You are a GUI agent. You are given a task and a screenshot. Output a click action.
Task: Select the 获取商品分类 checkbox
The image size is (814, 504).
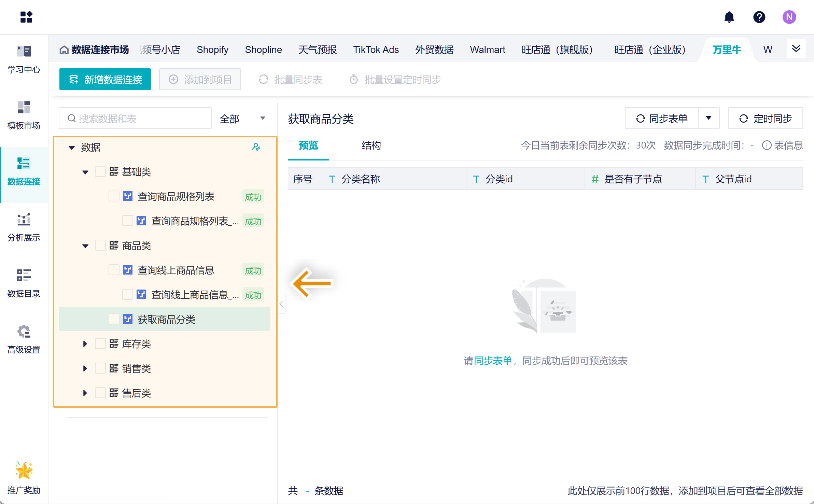pyautogui.click(x=114, y=319)
